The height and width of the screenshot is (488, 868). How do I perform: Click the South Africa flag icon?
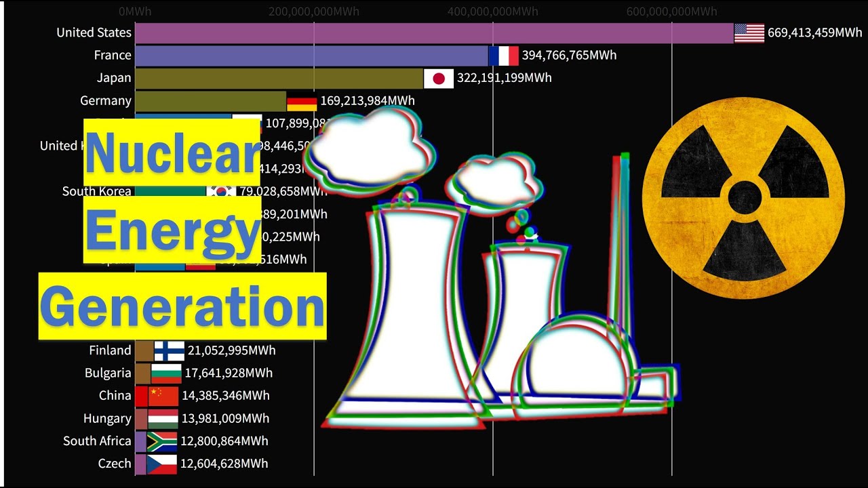pyautogui.click(x=162, y=441)
